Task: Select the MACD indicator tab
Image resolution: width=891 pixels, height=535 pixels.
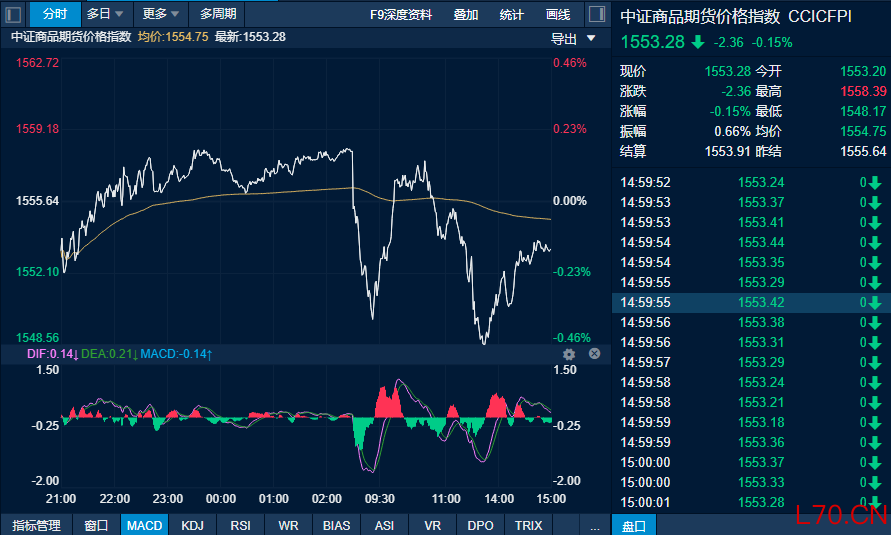Action: pos(144,526)
